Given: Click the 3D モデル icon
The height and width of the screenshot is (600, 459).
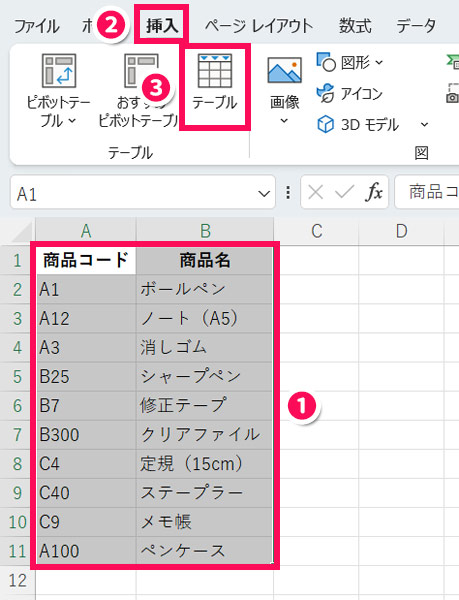Looking at the screenshot, I should [x=326, y=124].
